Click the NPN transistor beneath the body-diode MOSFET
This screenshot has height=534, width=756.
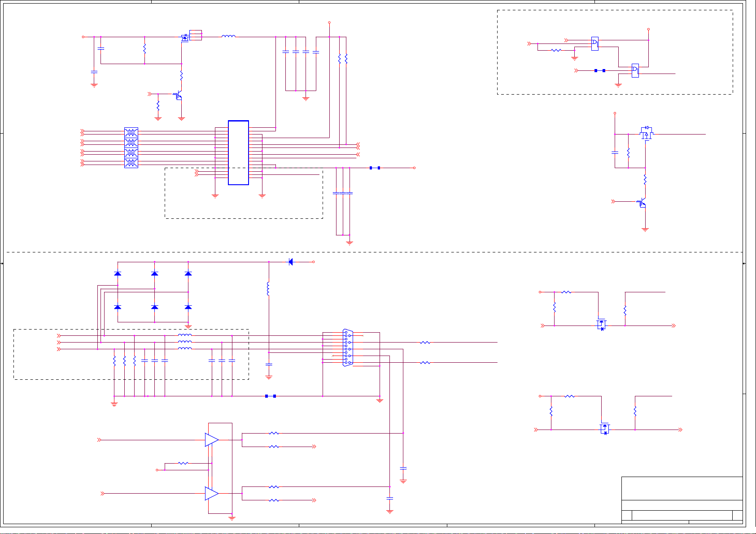click(642, 204)
